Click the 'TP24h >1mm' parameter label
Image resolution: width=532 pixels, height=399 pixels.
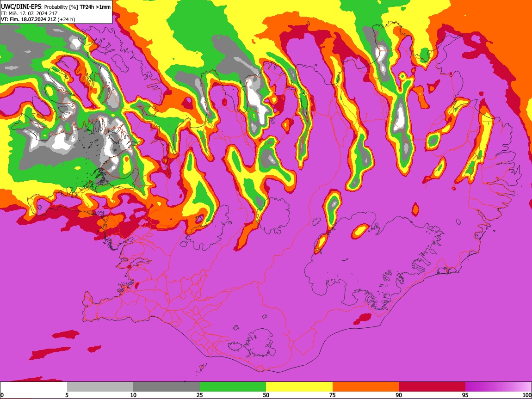coord(95,7)
